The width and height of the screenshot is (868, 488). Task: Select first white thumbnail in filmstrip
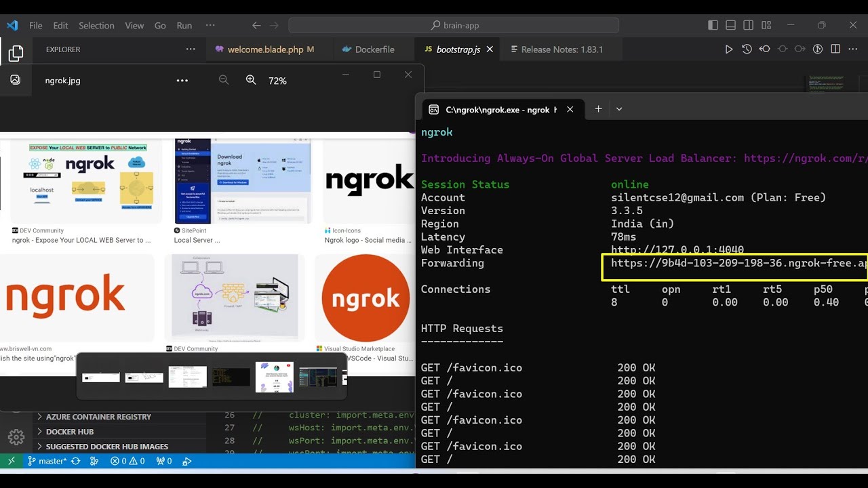(101, 378)
